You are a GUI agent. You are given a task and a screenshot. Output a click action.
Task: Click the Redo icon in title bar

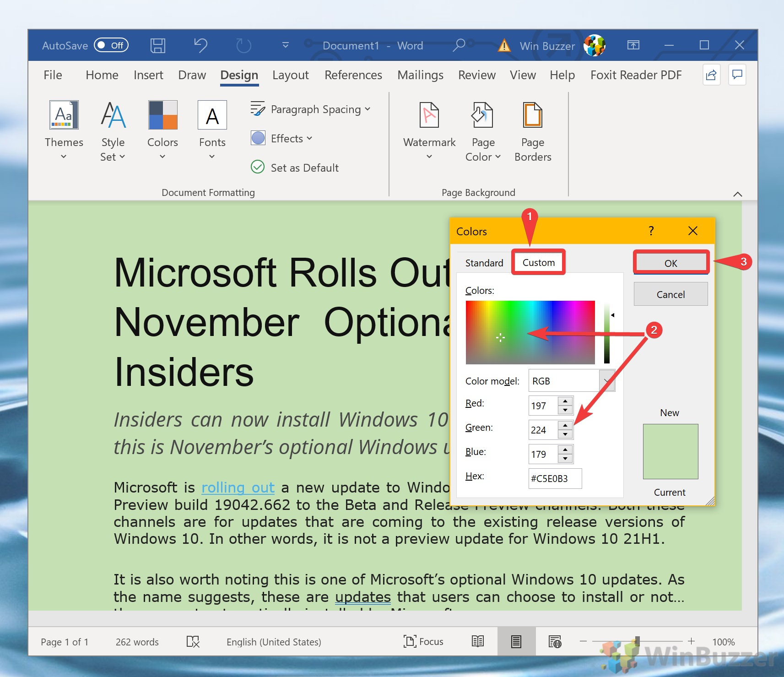243,45
